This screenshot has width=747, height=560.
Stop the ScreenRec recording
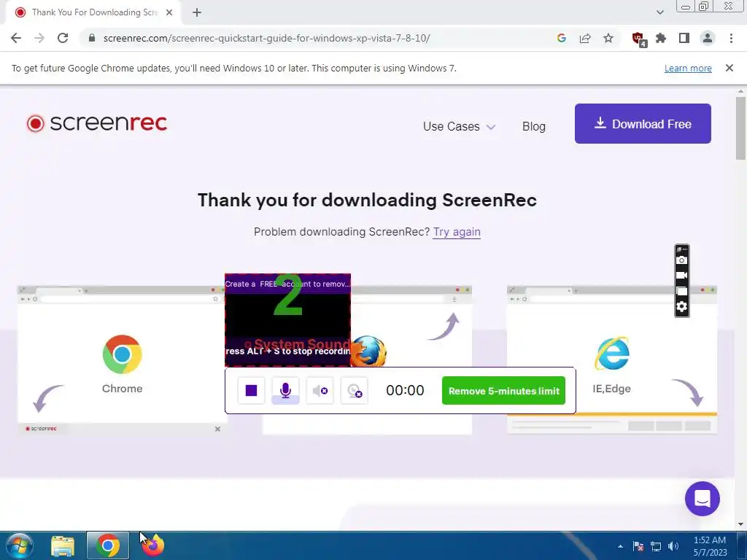[x=251, y=391]
